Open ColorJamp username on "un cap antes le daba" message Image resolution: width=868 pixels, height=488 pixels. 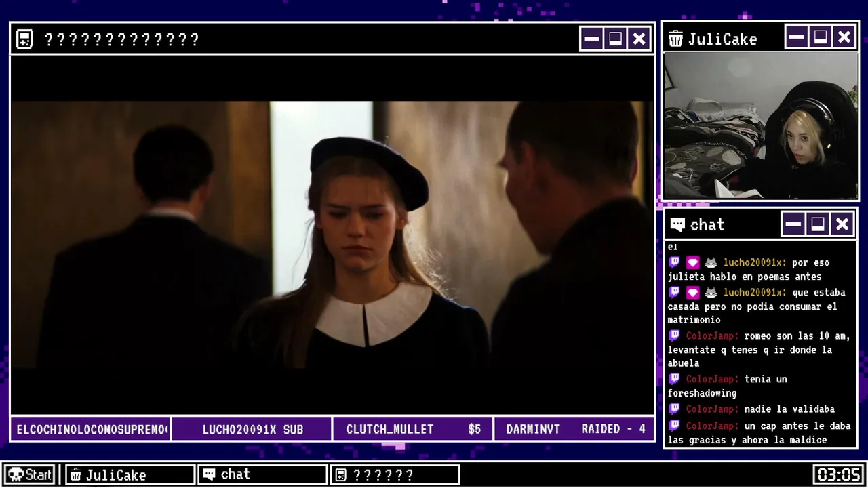coord(712,426)
